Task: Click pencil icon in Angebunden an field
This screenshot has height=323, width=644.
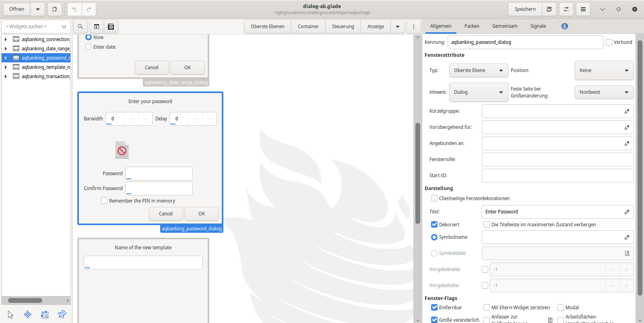Action: (627, 143)
